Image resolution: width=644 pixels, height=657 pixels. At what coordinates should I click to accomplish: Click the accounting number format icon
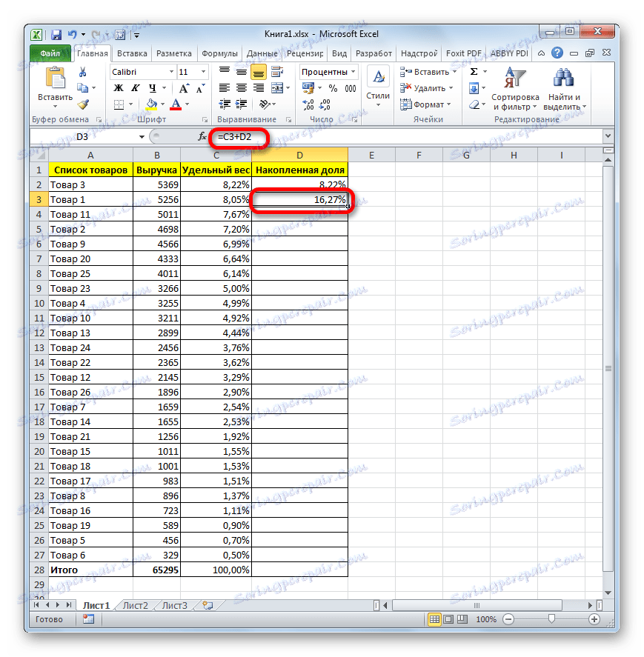pos(308,88)
